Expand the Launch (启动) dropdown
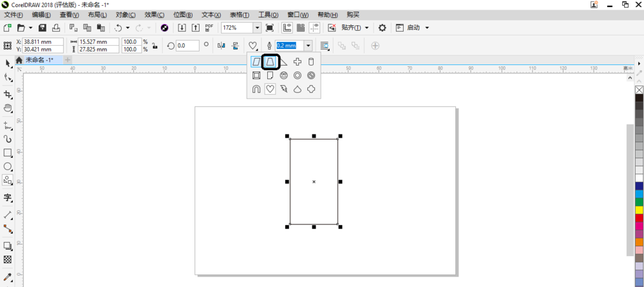 (427, 28)
